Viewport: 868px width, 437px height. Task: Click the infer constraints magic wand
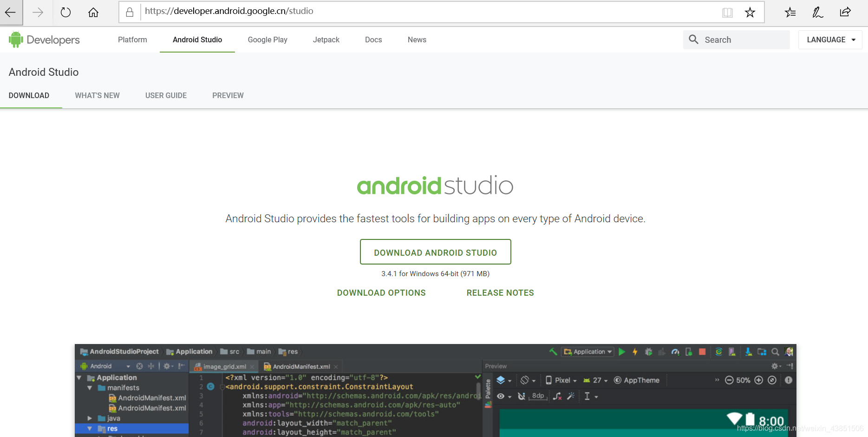coord(571,396)
